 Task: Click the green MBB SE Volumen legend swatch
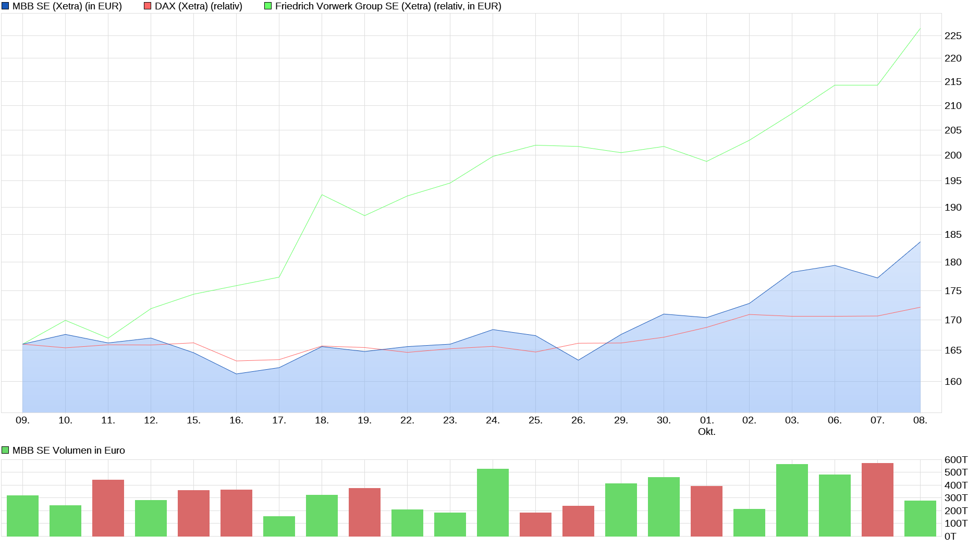pos(5,450)
